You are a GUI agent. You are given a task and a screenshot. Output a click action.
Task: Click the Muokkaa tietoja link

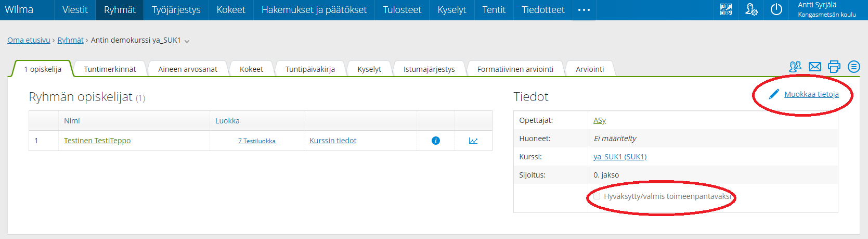coord(811,94)
